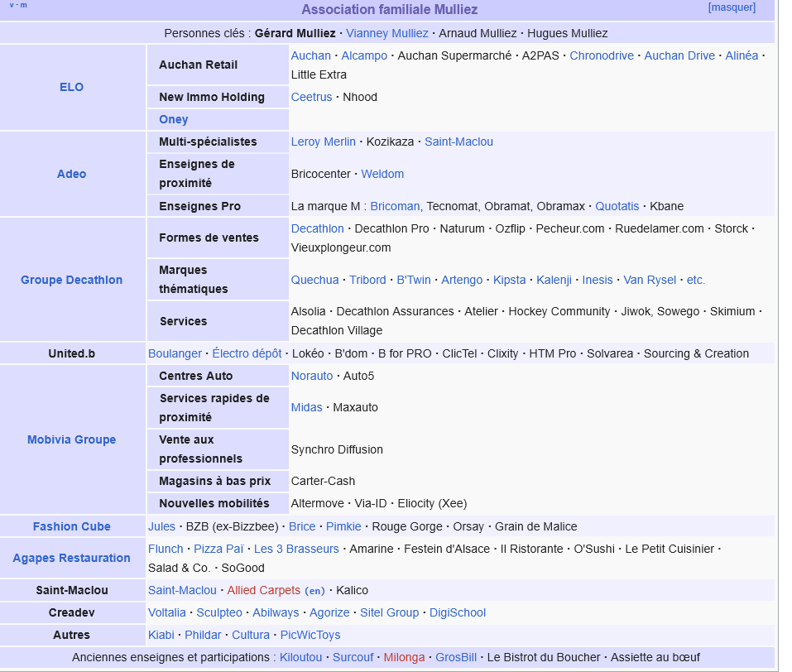Open the Leroy Merlin link
792x672 pixels.
click(x=324, y=142)
